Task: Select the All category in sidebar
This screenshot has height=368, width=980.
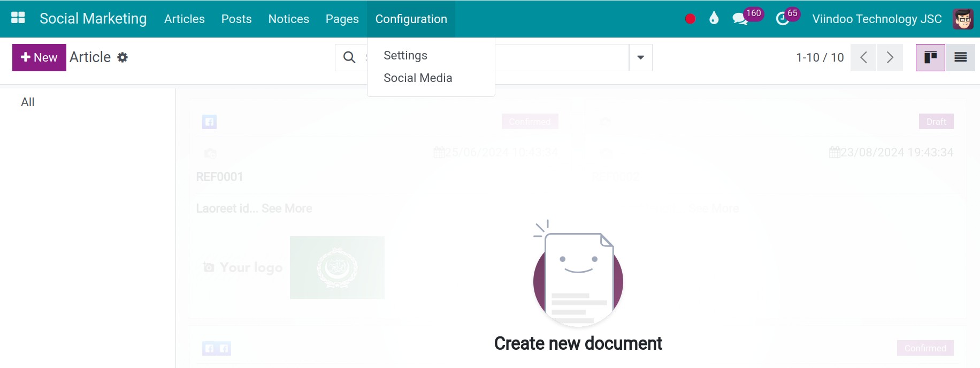Action: tap(28, 102)
